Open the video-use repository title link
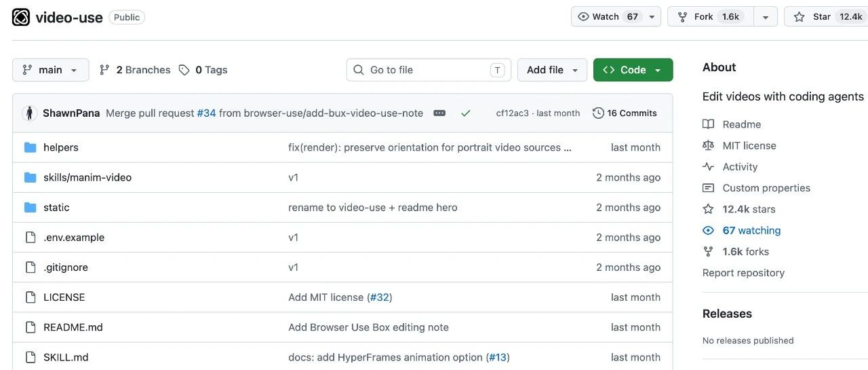Viewport: 868px width, 370px height. [69, 17]
